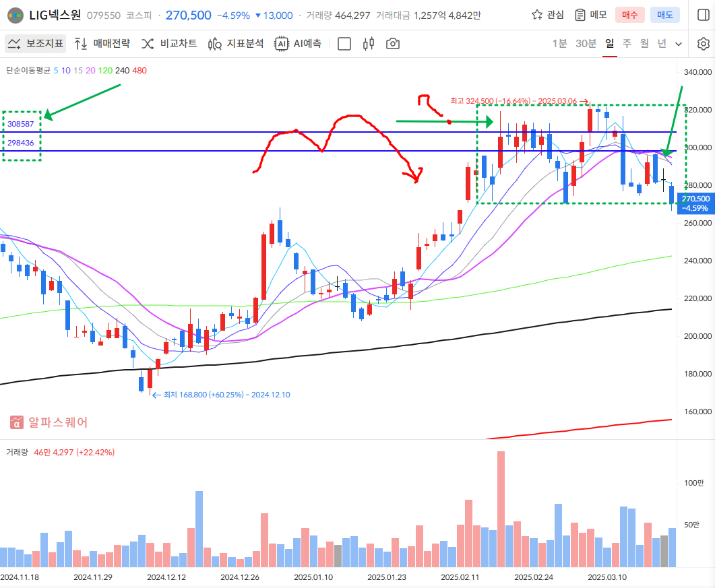Open the 비교차트 comparison chart tool
Screen dimensions: 715x588
(x=169, y=44)
